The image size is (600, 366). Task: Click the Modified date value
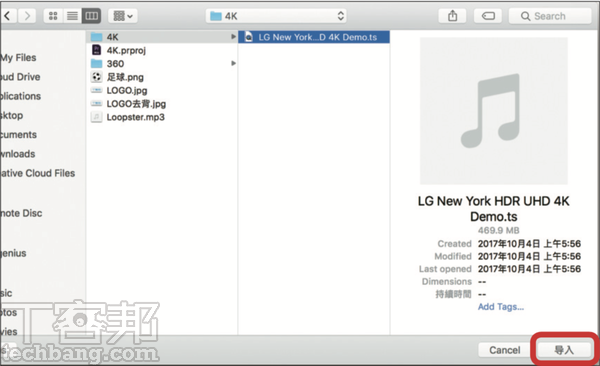[x=529, y=256]
